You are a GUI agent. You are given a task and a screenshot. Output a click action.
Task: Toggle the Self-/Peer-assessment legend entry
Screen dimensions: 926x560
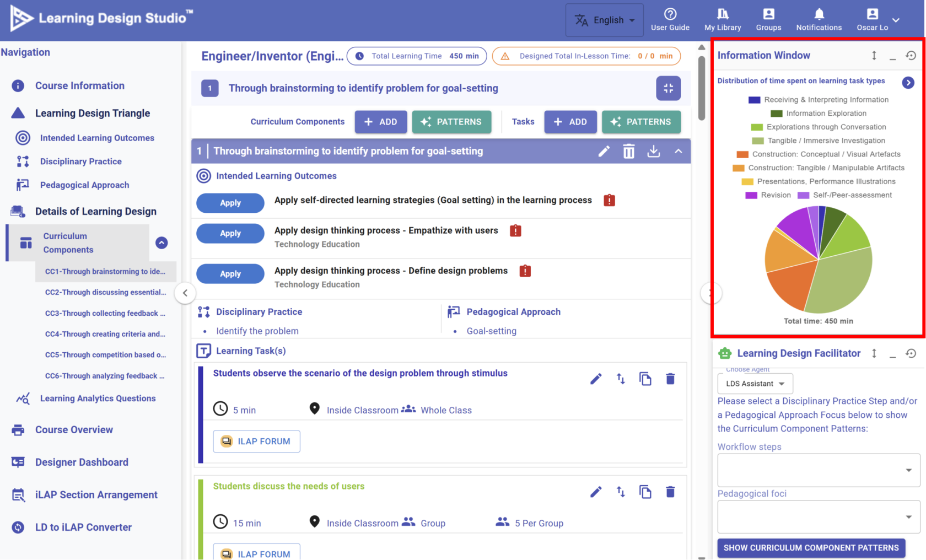pyautogui.click(x=844, y=195)
